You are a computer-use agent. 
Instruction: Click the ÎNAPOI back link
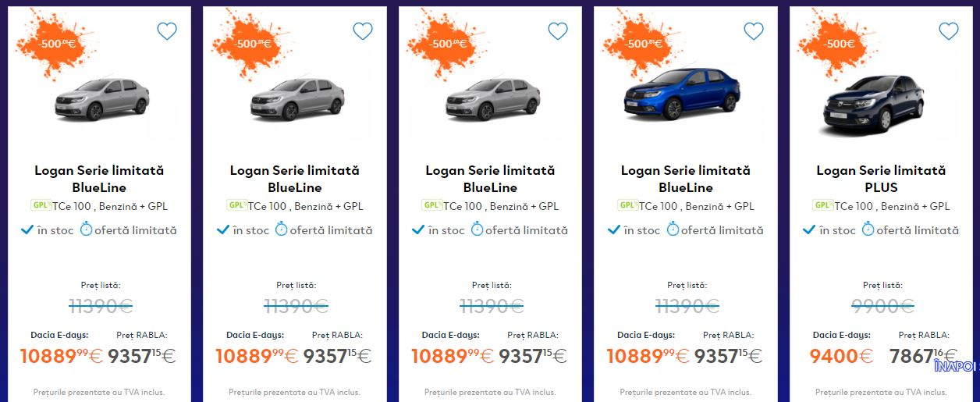tap(956, 366)
